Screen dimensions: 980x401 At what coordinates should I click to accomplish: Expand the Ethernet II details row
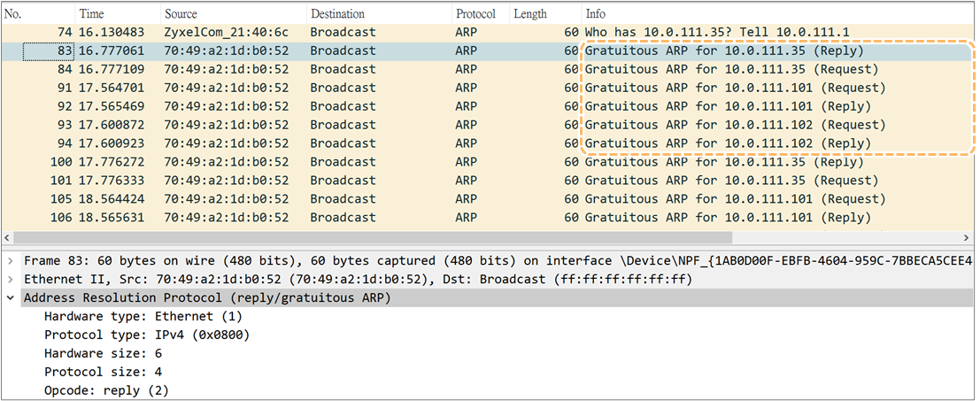(x=11, y=279)
